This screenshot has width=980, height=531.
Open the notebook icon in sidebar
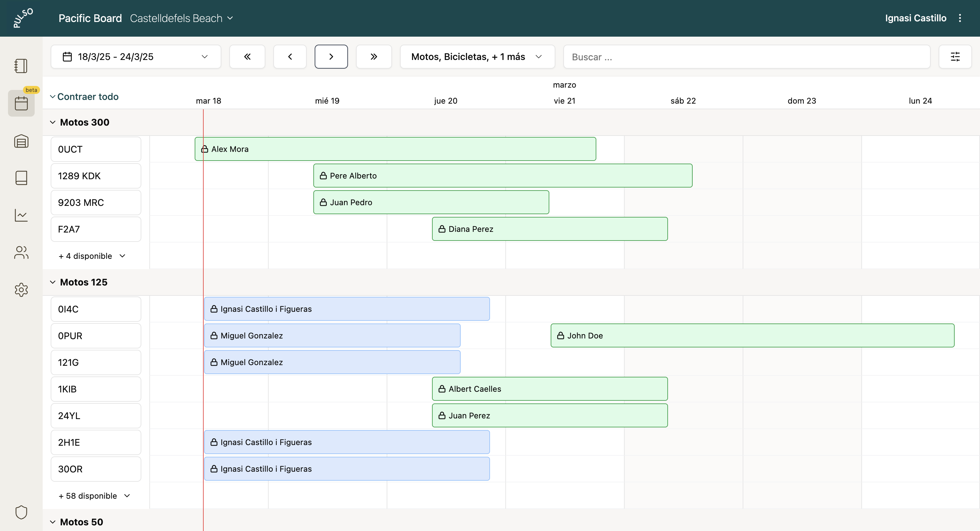(x=21, y=66)
